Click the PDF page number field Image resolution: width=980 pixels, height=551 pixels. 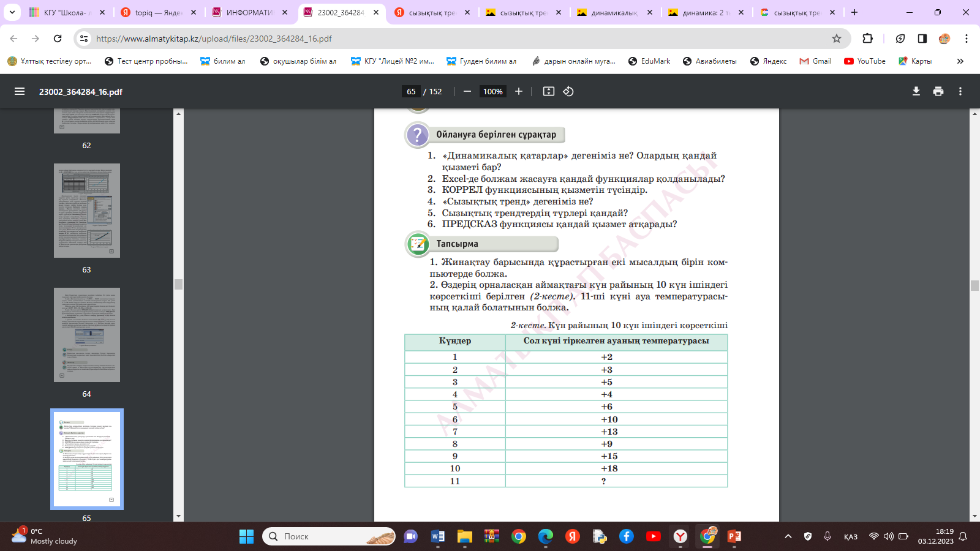(411, 91)
